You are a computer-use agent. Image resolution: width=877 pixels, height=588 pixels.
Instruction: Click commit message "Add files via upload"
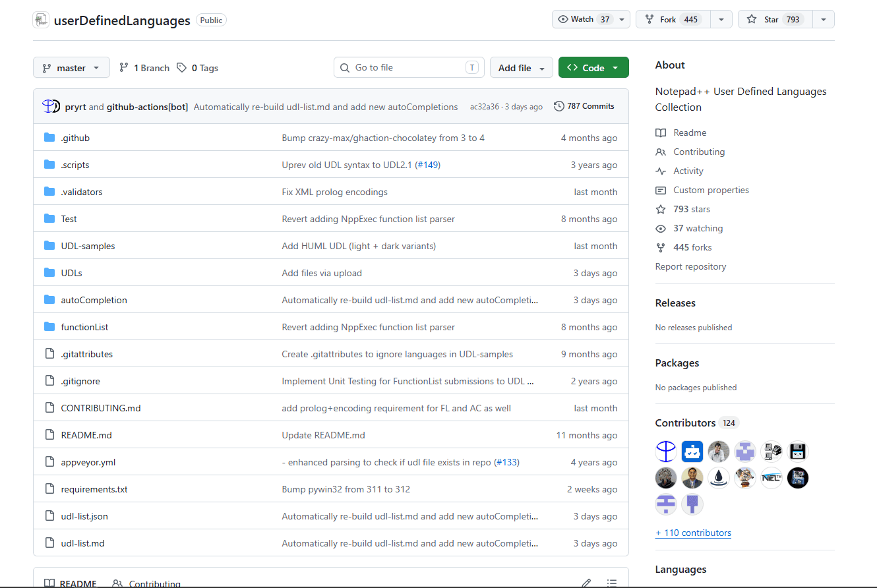click(x=322, y=273)
